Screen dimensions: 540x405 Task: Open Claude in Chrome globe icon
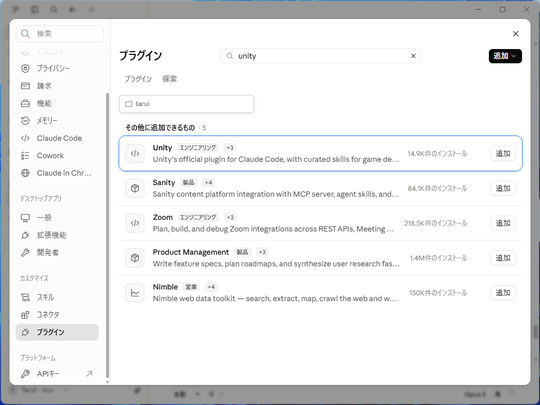[x=25, y=173]
